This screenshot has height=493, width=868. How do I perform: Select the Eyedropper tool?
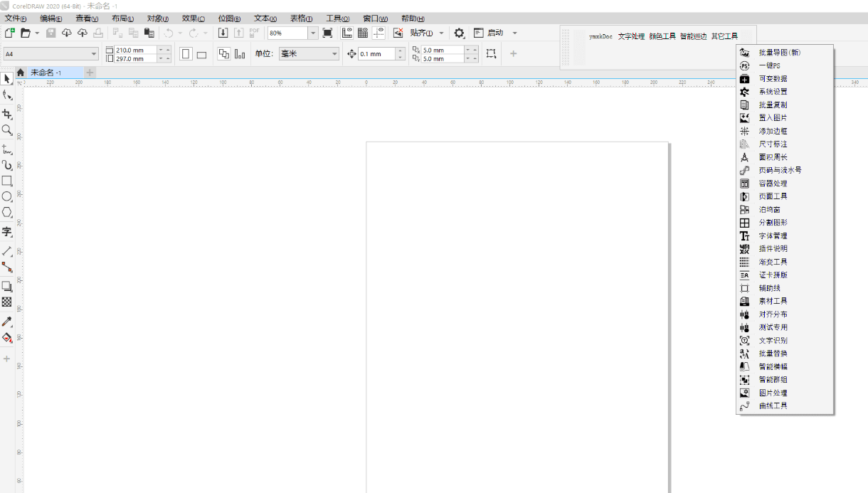click(7, 322)
